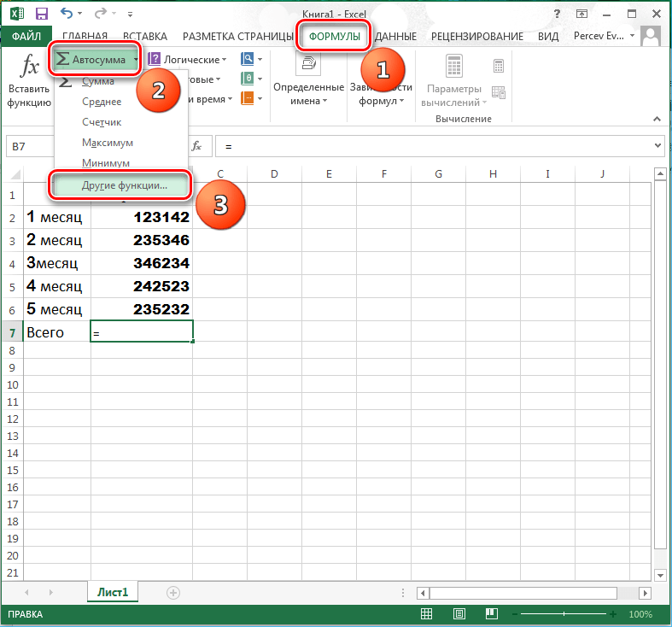The height and width of the screenshot is (627, 672).
Task: Choose Сумма from the AutoSum menu
Action: 98,81
